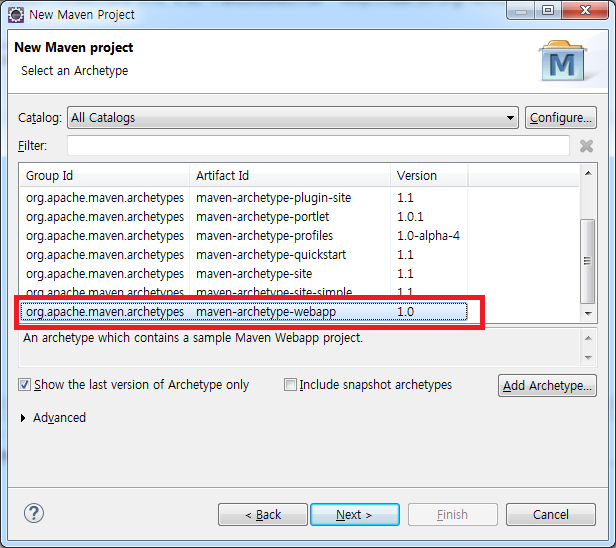Click the archetype list scroll down arrow
The image size is (616, 548).
click(588, 313)
